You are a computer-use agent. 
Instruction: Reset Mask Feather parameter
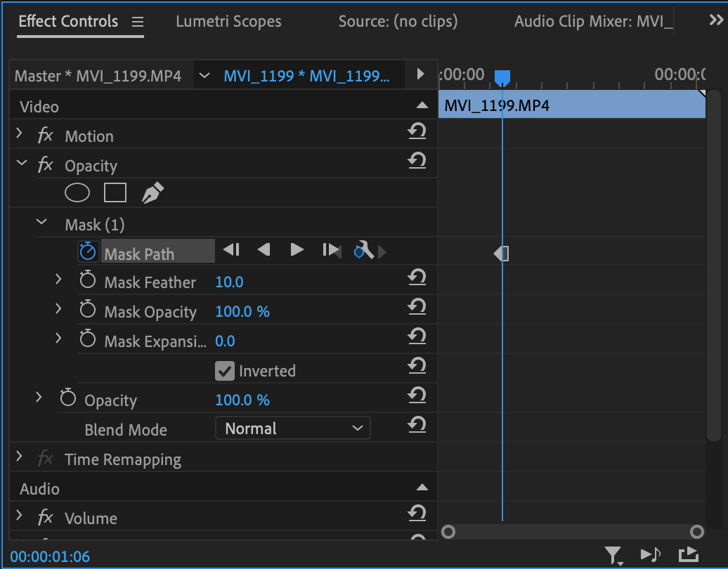417,277
